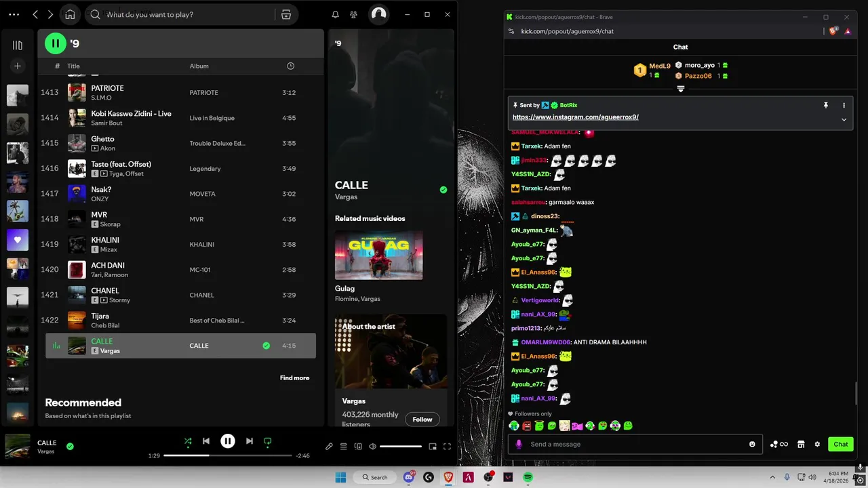Select track ACH DANI

coord(180,270)
